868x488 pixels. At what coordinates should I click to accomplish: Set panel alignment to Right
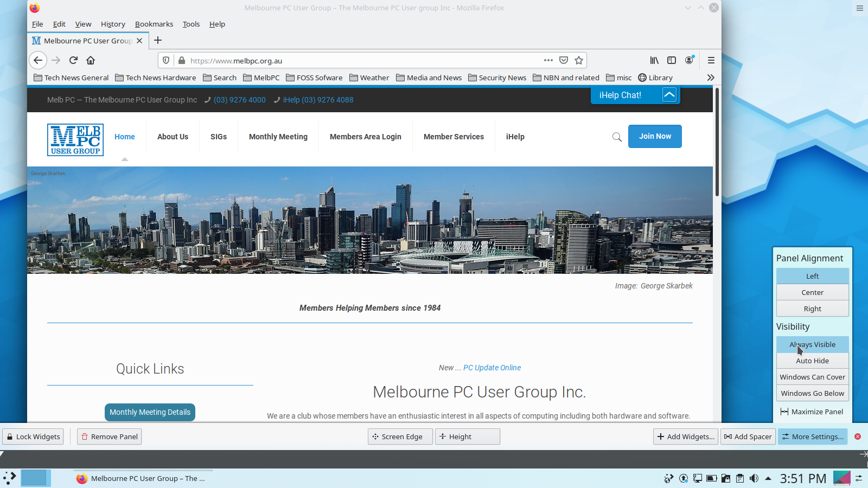pyautogui.click(x=812, y=309)
